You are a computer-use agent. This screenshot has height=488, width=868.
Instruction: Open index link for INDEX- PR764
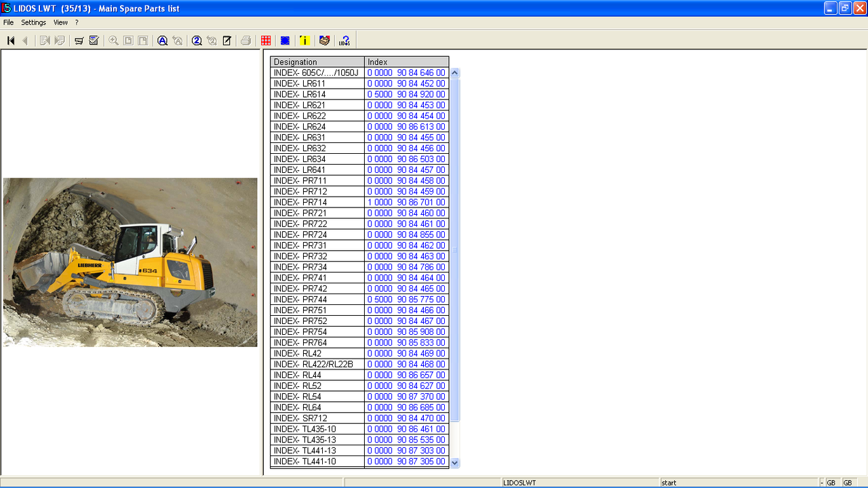pos(406,343)
